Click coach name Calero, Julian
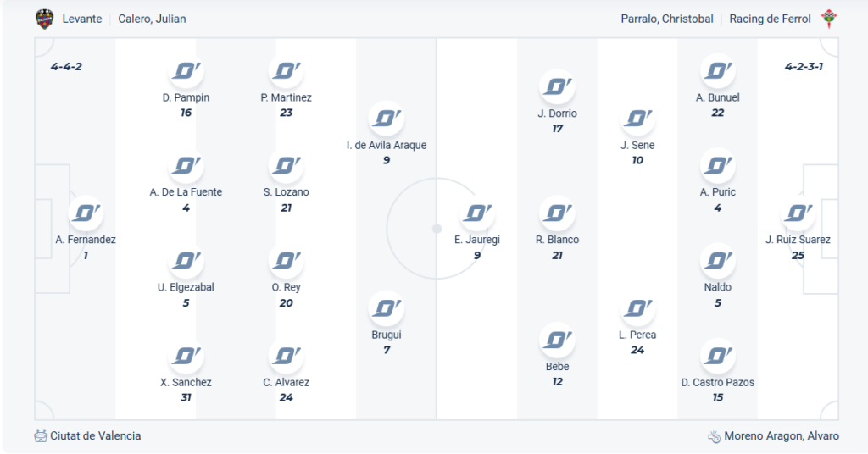 click(152, 19)
